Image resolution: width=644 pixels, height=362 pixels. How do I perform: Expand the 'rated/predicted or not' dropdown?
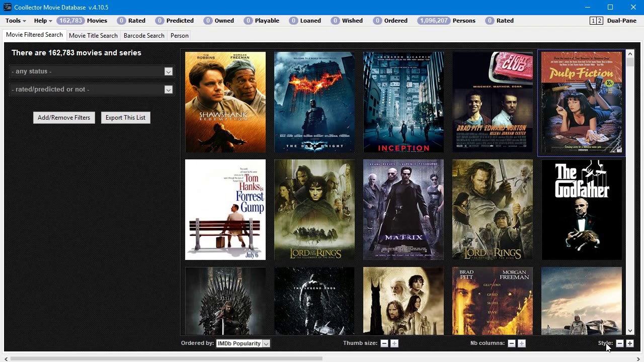92,89
